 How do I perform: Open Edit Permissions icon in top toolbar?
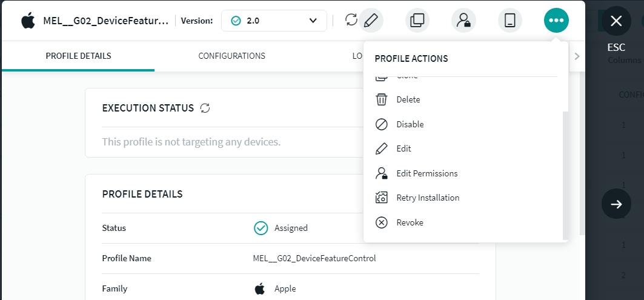click(x=463, y=21)
